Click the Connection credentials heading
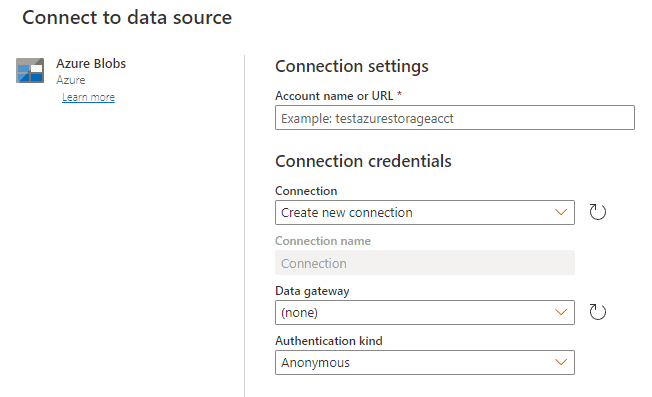 (x=363, y=161)
